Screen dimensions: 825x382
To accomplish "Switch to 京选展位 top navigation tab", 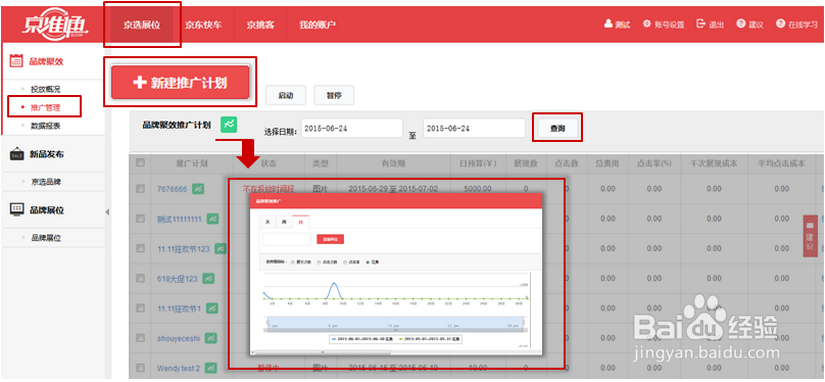I will coord(142,24).
